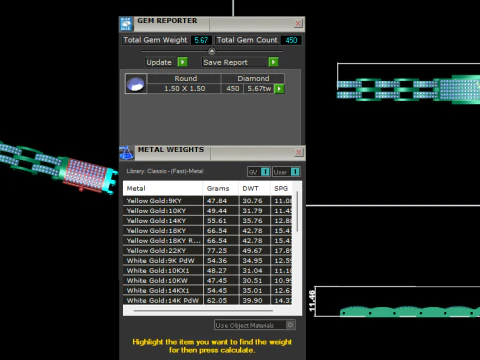Click the green arrow next to Save Report

coord(273,62)
